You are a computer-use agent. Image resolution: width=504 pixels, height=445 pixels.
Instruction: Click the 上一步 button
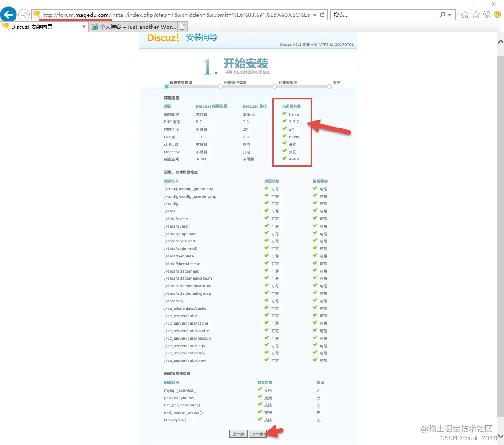(238, 434)
